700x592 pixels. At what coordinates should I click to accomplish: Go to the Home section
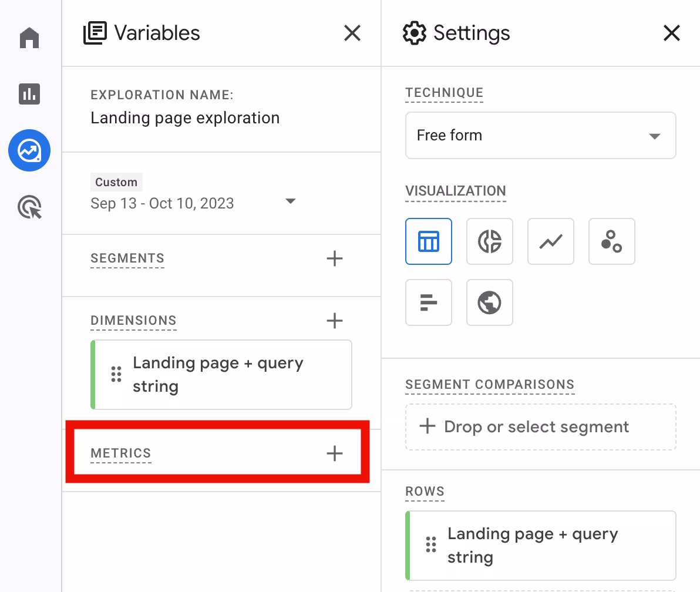click(x=29, y=38)
